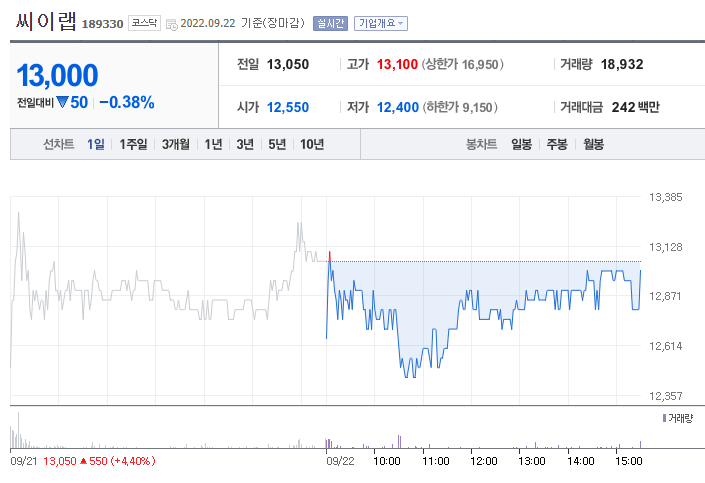The height and width of the screenshot is (483, 705).
Task: Click the upper limit 16,950 text
Action: 463,64
